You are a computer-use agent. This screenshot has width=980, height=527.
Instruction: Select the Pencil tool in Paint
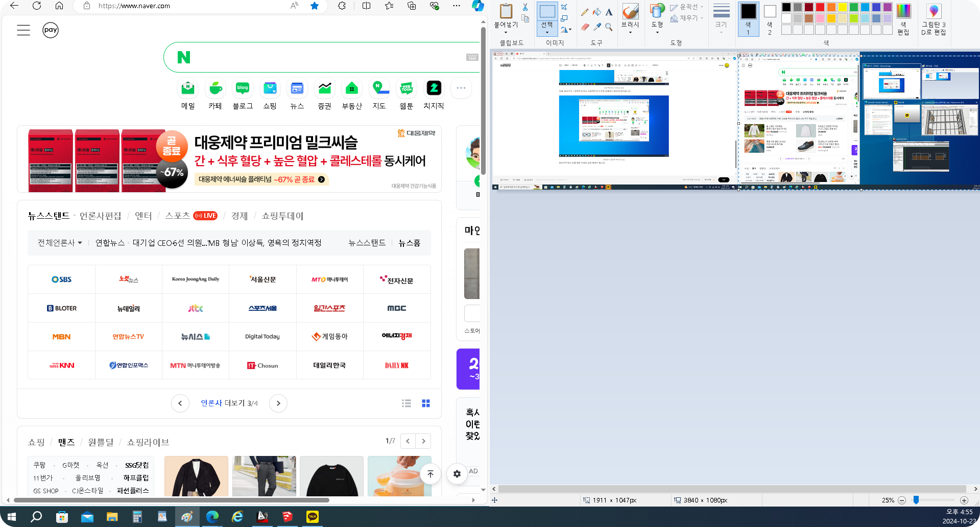tap(585, 12)
